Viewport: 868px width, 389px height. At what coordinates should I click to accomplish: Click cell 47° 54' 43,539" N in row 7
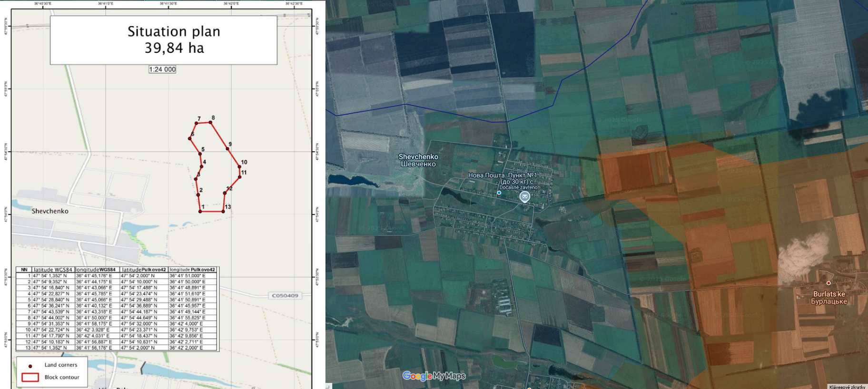coord(53,311)
